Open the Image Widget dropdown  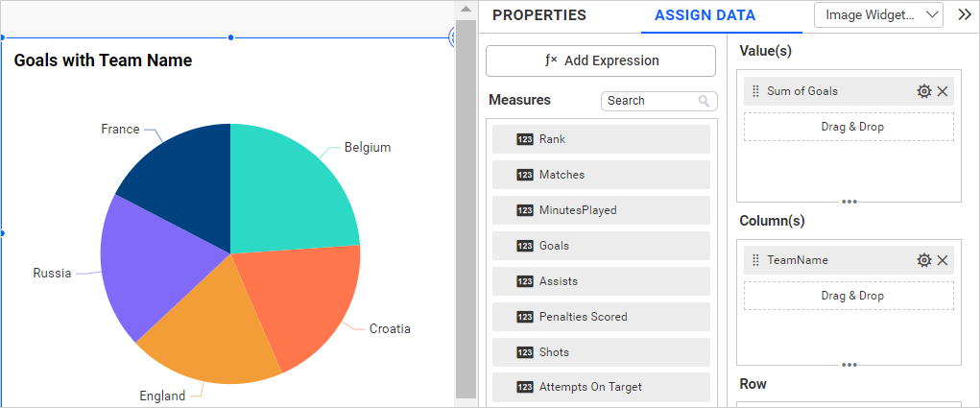coord(878,15)
